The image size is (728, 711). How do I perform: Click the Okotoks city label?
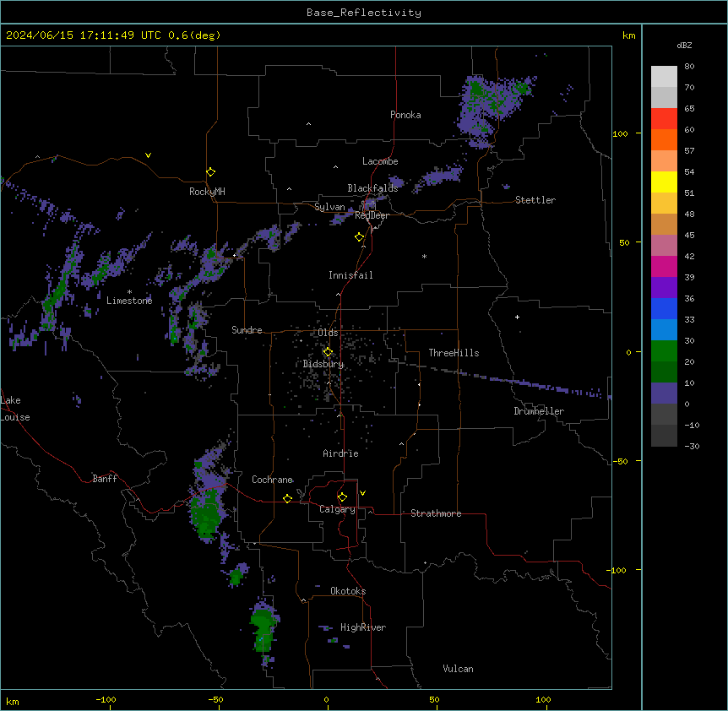(x=348, y=591)
